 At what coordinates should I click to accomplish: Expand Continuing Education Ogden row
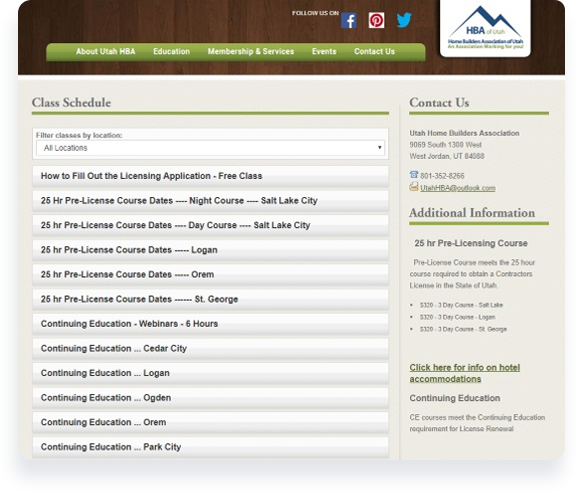(210, 398)
